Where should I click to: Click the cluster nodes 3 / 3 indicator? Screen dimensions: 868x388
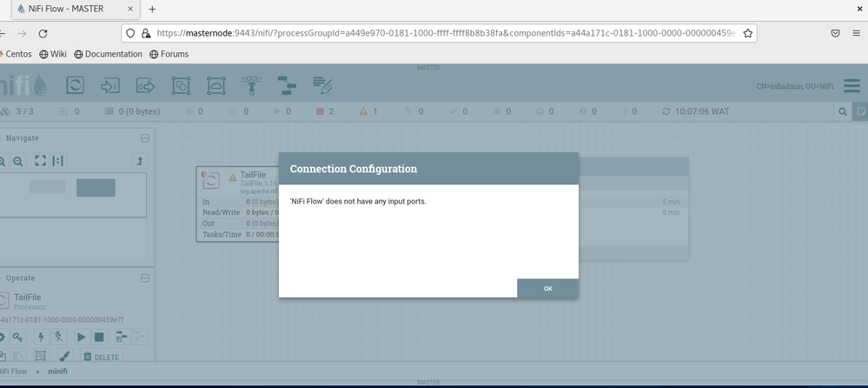tap(17, 111)
